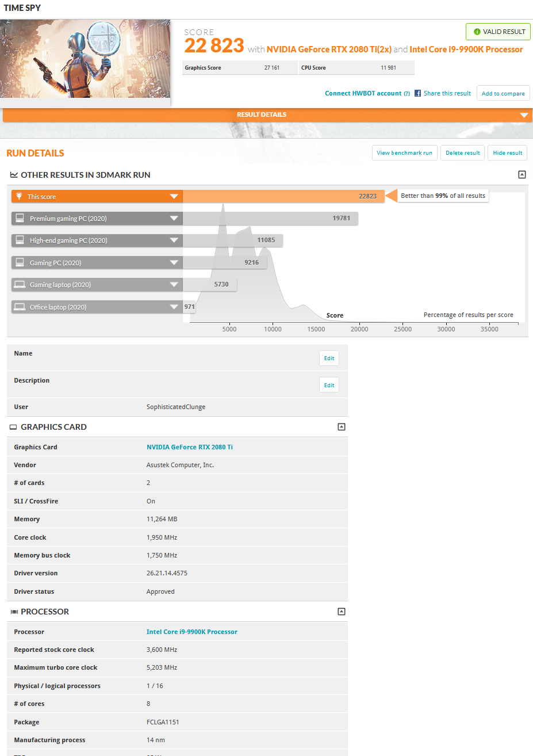533x756 pixels.
Task: Expand the Result Details orange bar
Action: click(x=523, y=115)
